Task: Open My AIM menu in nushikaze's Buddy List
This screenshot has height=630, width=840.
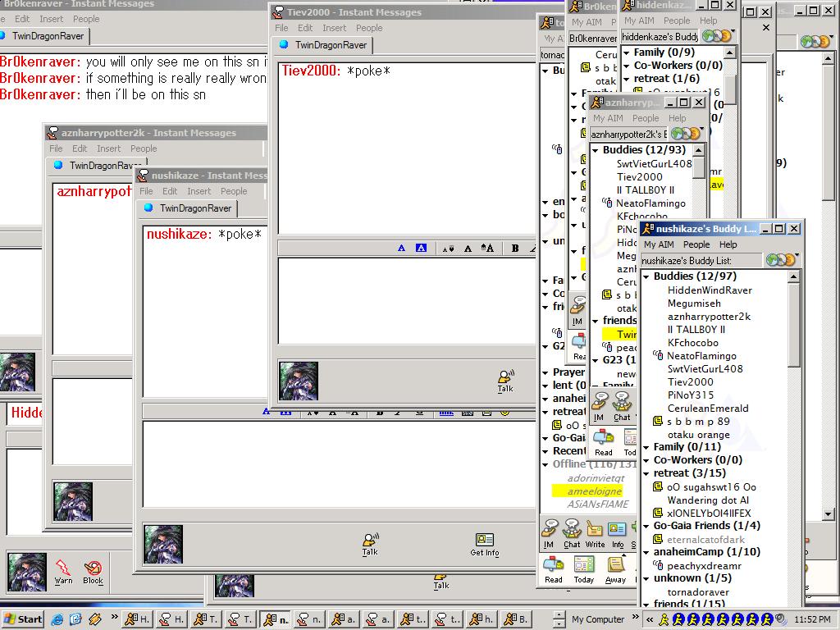Action: tap(659, 244)
